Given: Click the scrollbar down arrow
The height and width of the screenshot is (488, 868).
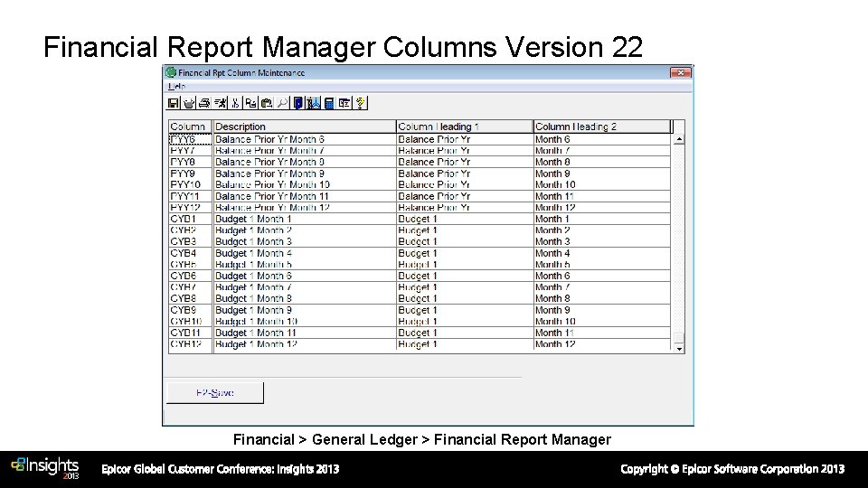Looking at the screenshot, I should pos(679,349).
